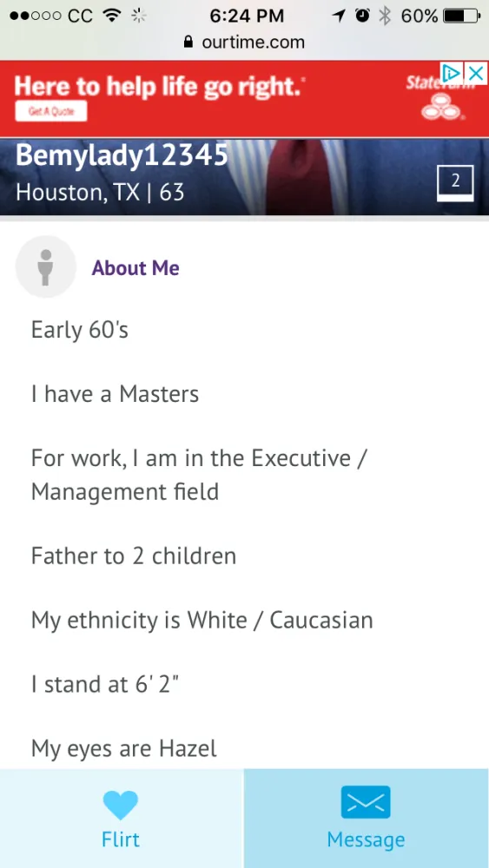Open the Message envelope icon
Screen dimensions: 489x868
point(366,802)
